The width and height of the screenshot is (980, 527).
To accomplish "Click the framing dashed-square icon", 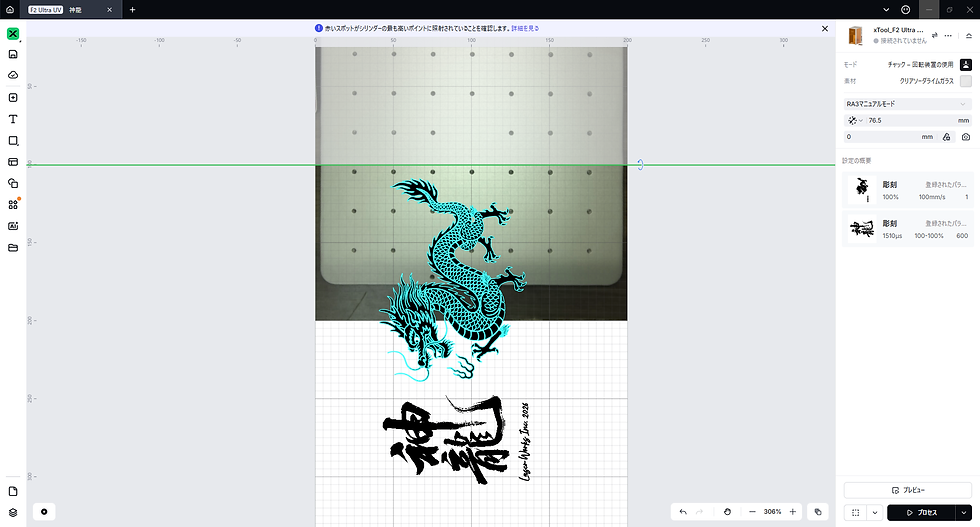I will (x=856, y=513).
